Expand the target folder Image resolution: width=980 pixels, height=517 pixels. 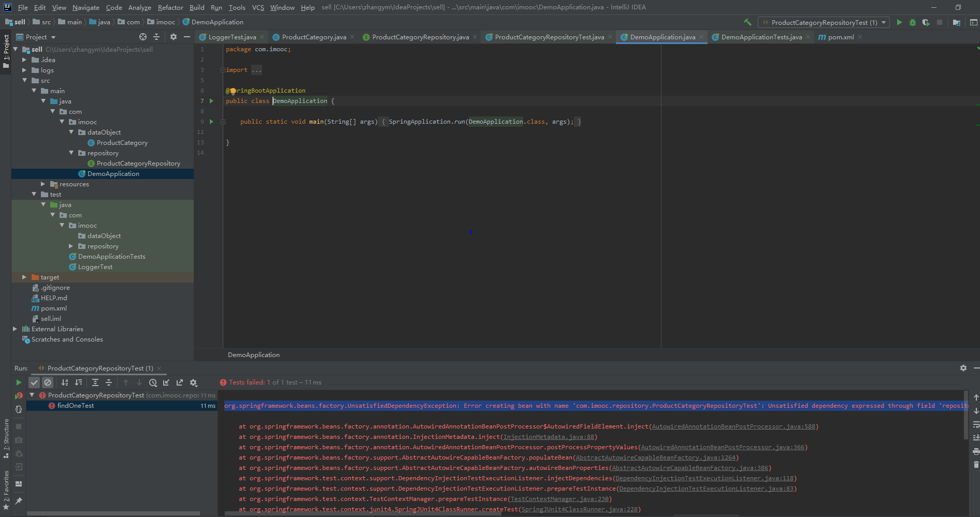tap(24, 277)
